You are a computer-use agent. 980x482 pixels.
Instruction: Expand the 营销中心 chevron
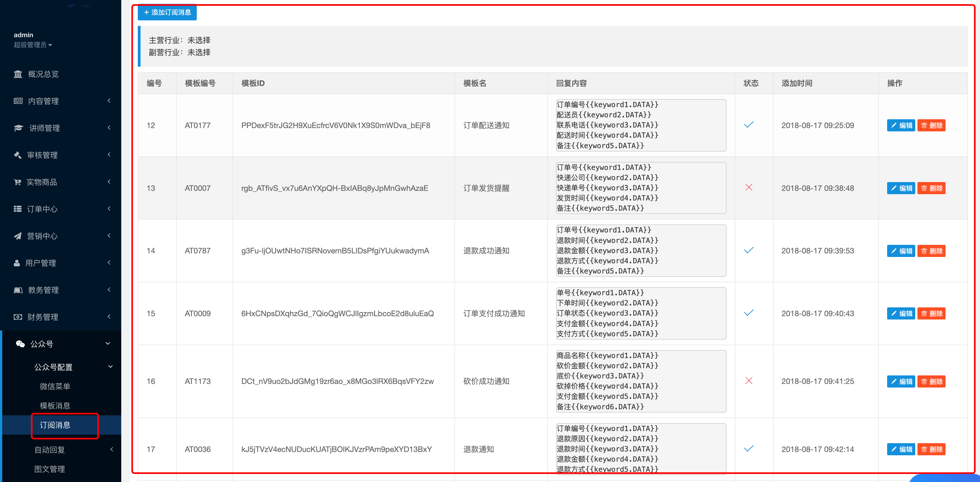pyautogui.click(x=109, y=235)
